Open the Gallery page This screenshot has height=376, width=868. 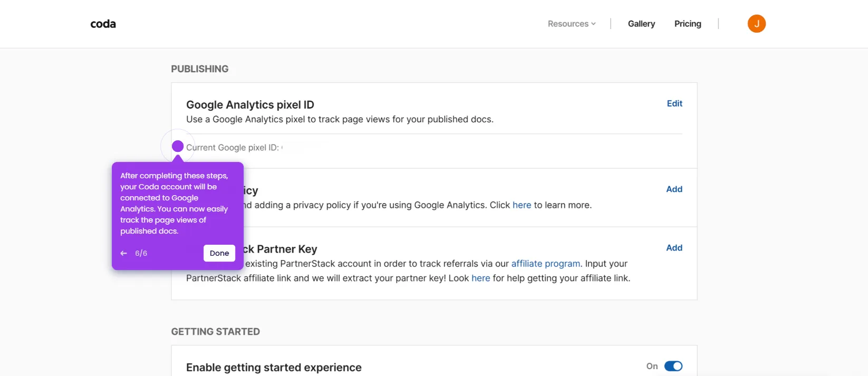coord(641,24)
